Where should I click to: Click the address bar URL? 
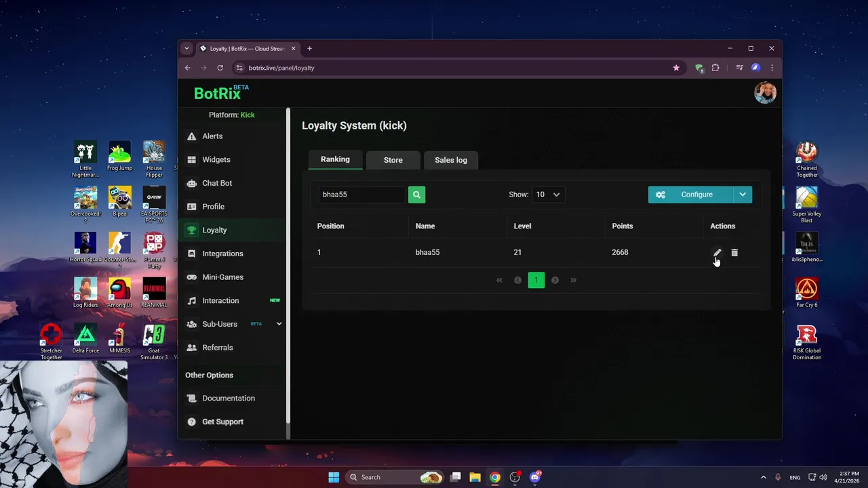[x=281, y=68]
